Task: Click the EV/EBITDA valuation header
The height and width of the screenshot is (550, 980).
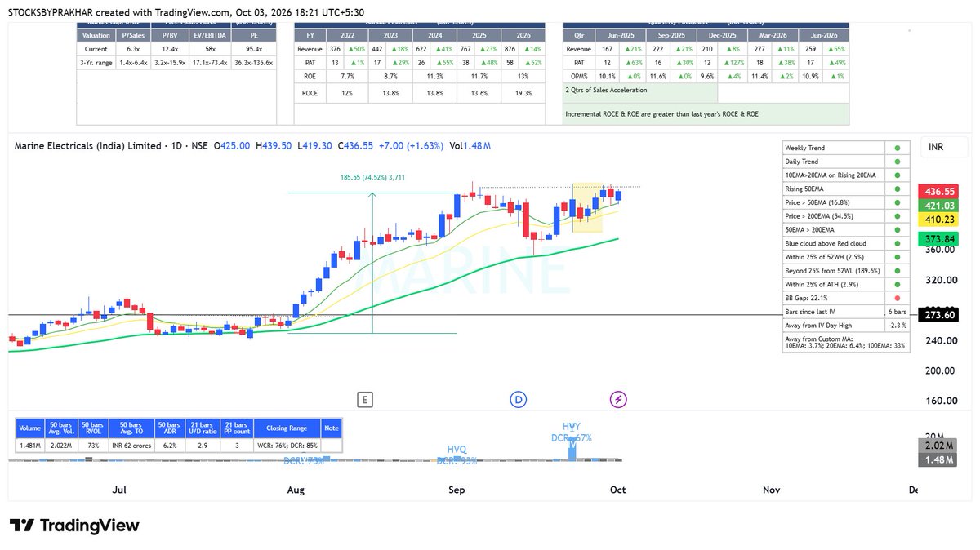Action: point(210,35)
